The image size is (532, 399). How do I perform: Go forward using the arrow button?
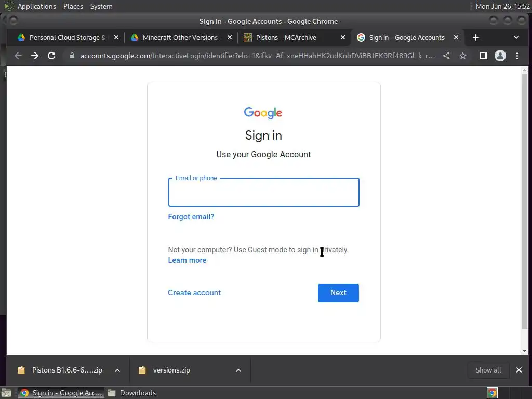coord(35,56)
